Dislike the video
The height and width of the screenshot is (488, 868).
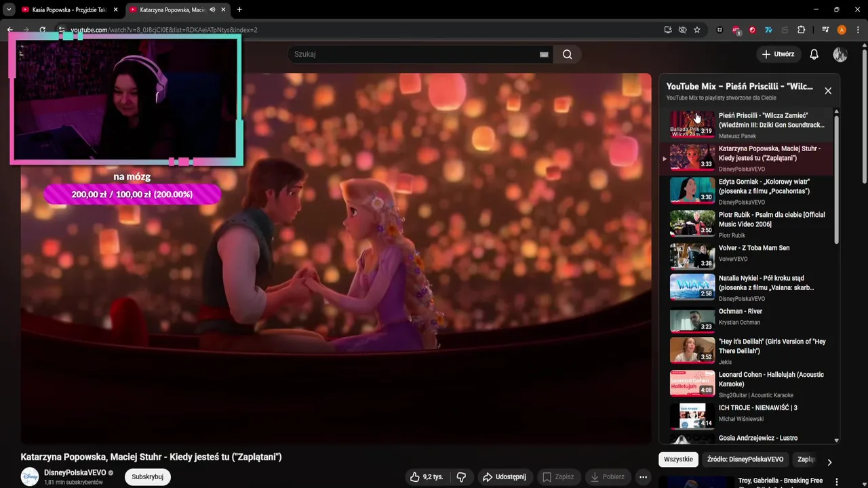(461, 477)
